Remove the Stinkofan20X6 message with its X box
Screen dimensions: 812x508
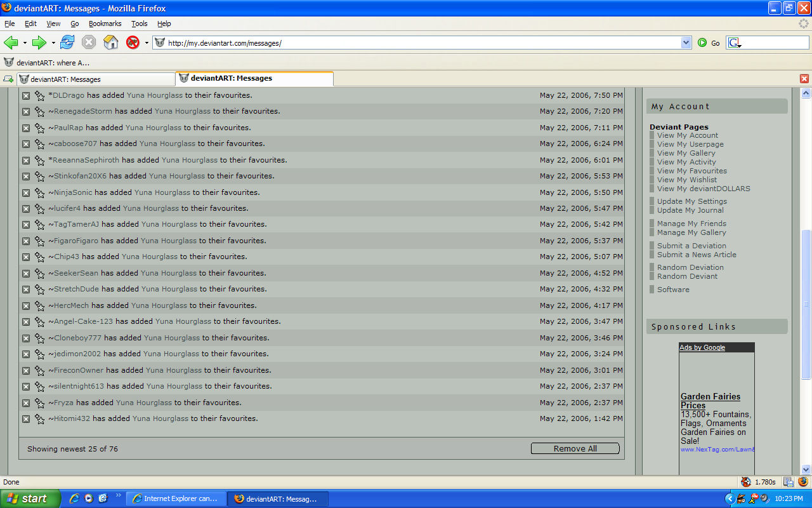click(x=26, y=177)
